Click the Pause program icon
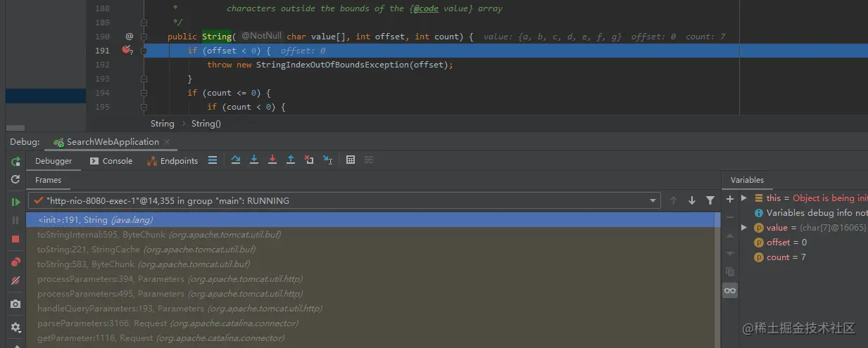The image size is (868, 348). coord(15,221)
